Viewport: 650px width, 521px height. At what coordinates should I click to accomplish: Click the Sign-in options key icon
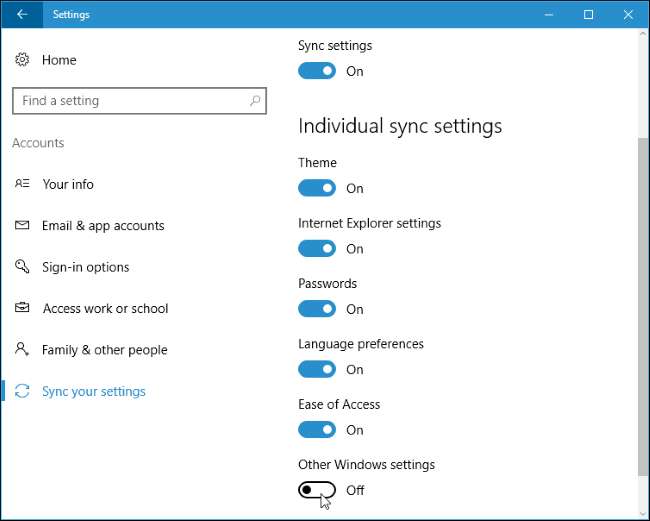click(x=22, y=267)
